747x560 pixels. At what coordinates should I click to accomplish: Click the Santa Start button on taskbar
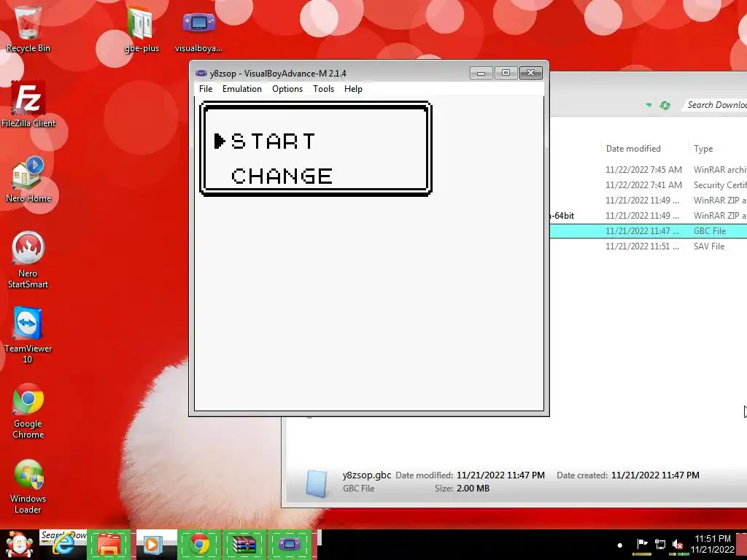coord(19,545)
